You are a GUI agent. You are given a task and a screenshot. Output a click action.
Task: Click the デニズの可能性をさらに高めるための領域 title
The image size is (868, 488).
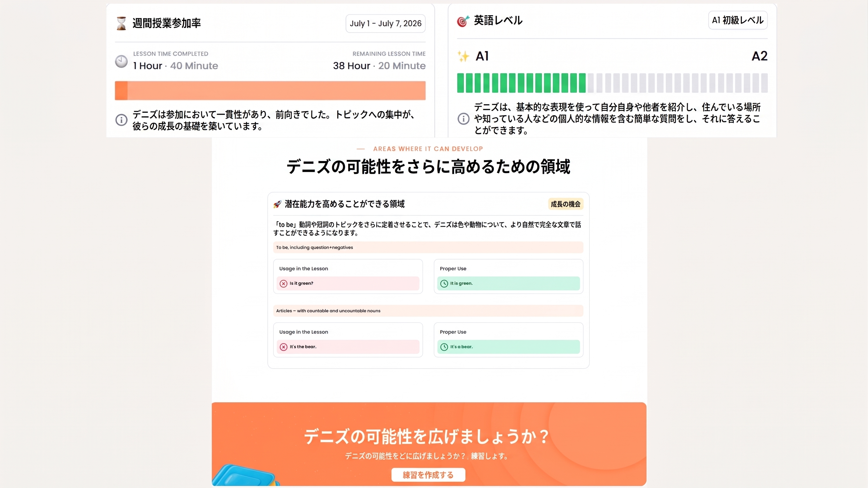click(428, 167)
